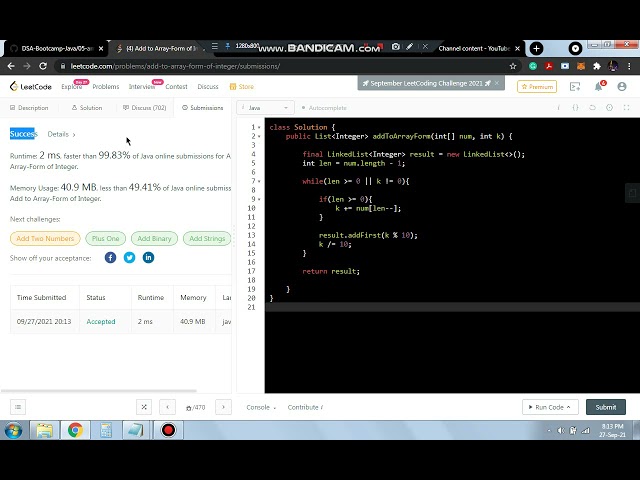Click the Premium button

[x=537, y=87]
